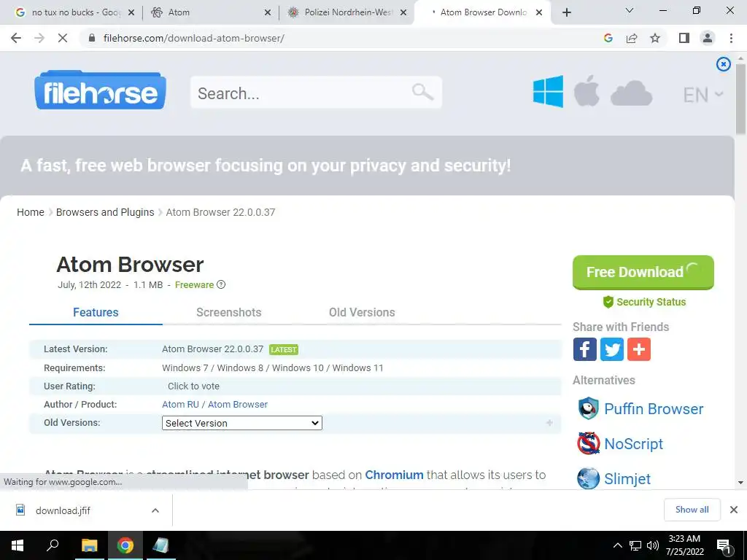This screenshot has height=560, width=747.
Task: Click the Puffin Browser icon
Action: coord(589,408)
